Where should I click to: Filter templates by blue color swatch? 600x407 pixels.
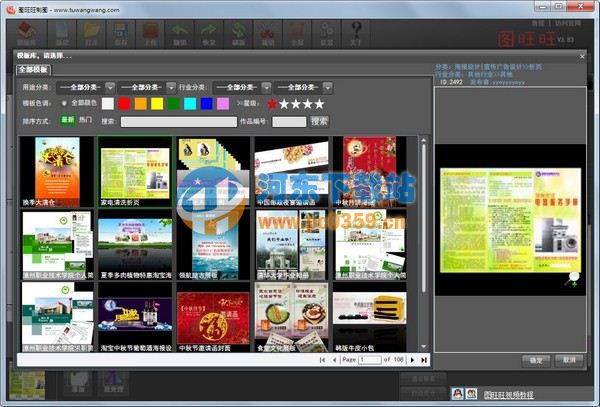[x=206, y=104]
